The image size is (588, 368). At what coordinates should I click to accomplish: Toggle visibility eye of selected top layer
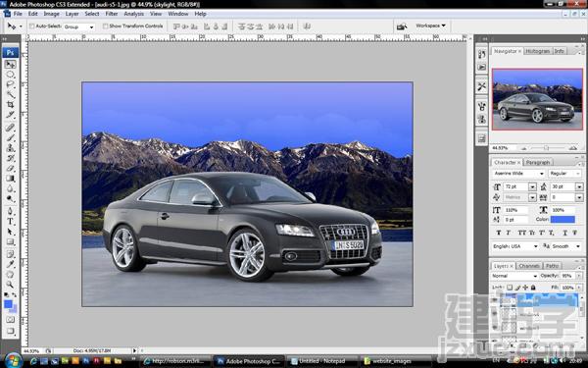(495, 299)
